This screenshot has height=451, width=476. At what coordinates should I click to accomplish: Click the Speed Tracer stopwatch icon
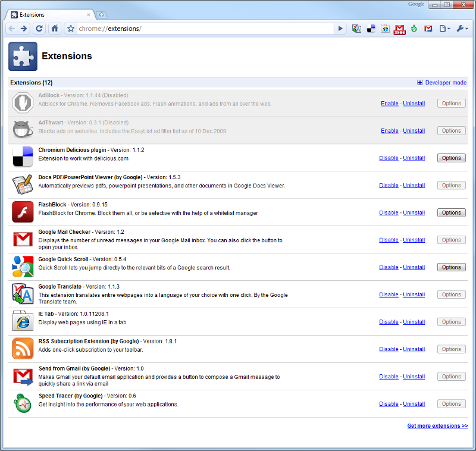23,403
